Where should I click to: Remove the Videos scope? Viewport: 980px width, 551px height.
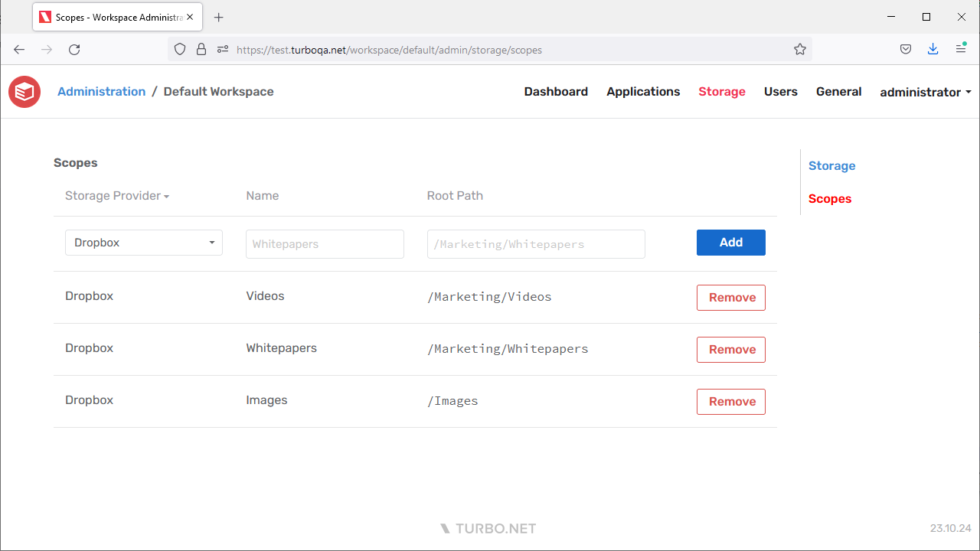tap(730, 297)
